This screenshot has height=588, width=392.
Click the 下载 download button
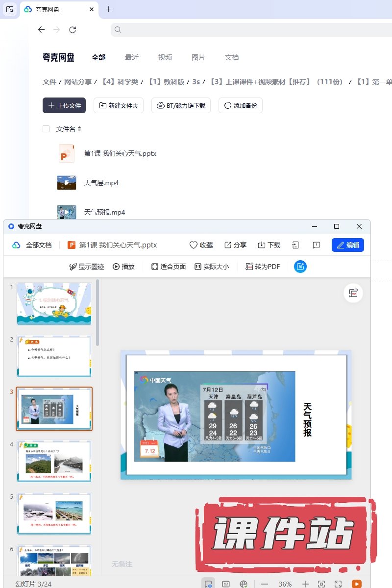coord(269,245)
